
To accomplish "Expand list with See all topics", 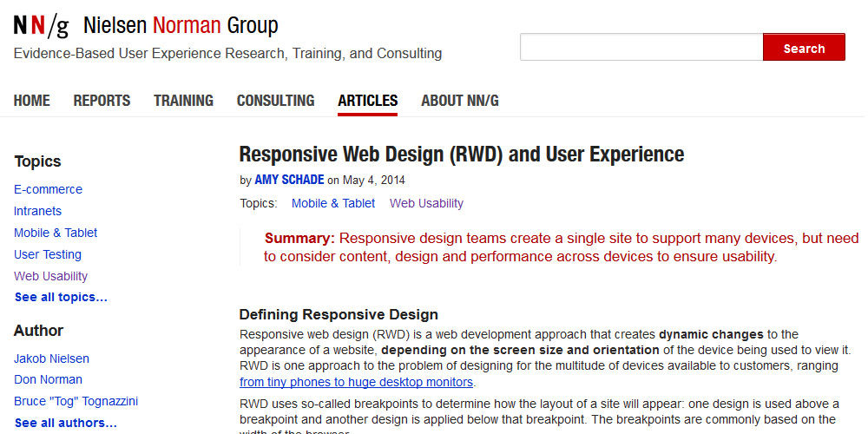I will pos(61,297).
